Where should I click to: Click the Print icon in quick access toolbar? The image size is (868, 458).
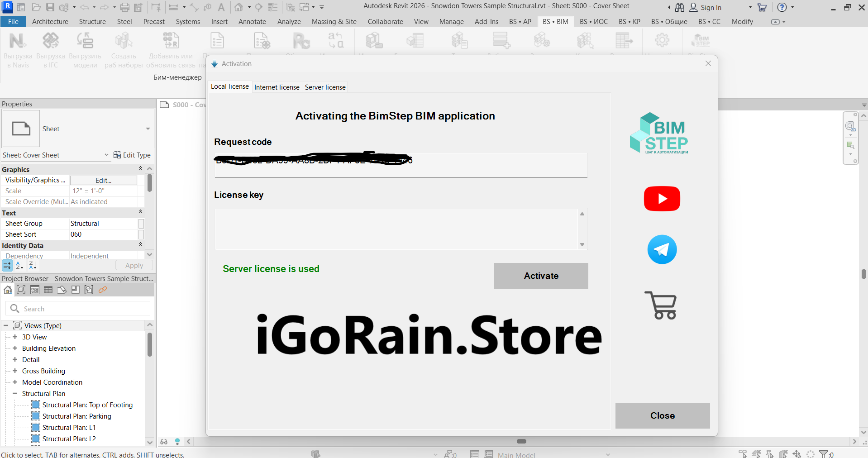point(125,7)
